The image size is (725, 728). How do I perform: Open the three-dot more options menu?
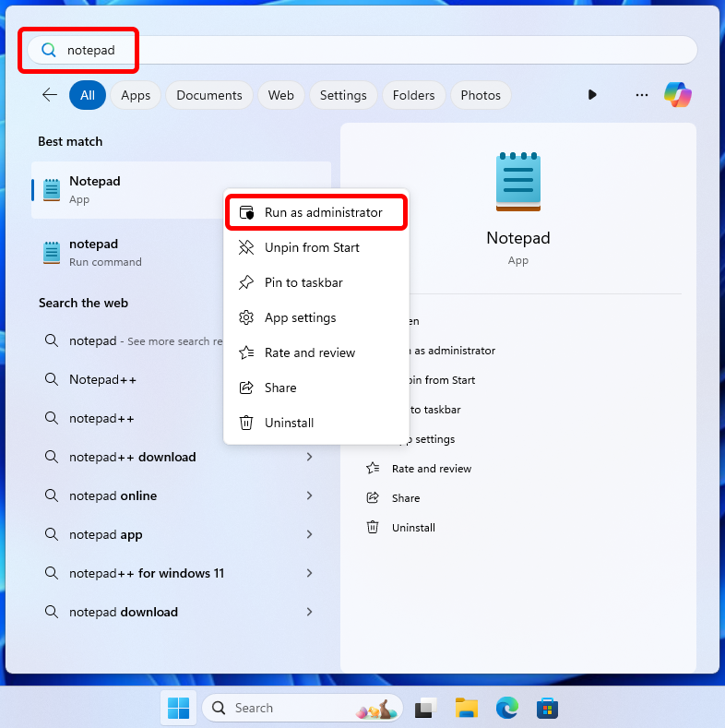tap(642, 95)
